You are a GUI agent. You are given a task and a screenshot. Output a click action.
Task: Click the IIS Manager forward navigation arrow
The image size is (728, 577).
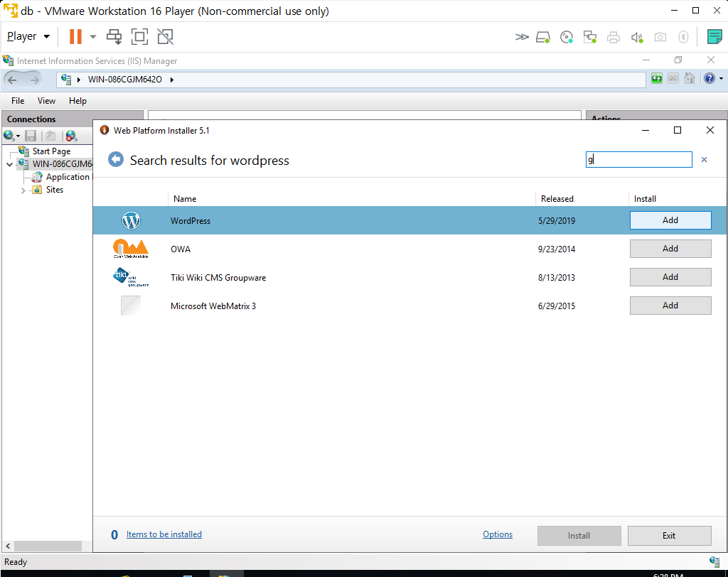34,80
